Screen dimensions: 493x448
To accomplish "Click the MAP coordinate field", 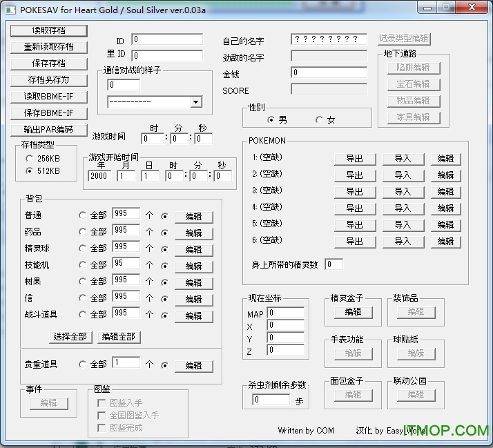I will point(286,313).
